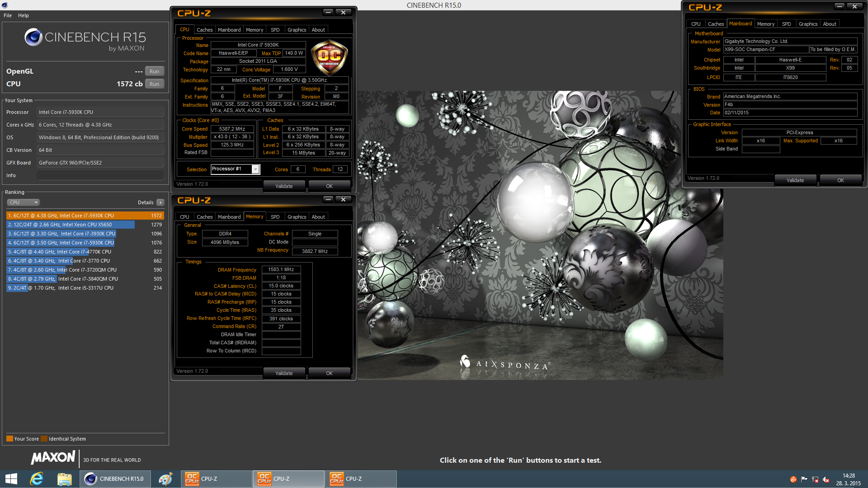Click the Multiplier value x 43.0
The width and height of the screenshot is (868, 488).
(232, 137)
